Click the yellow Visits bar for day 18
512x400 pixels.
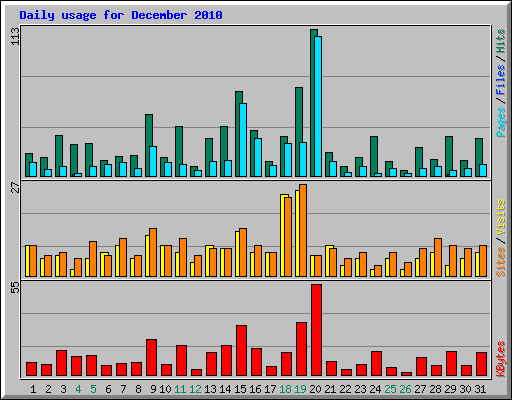pos(282,235)
